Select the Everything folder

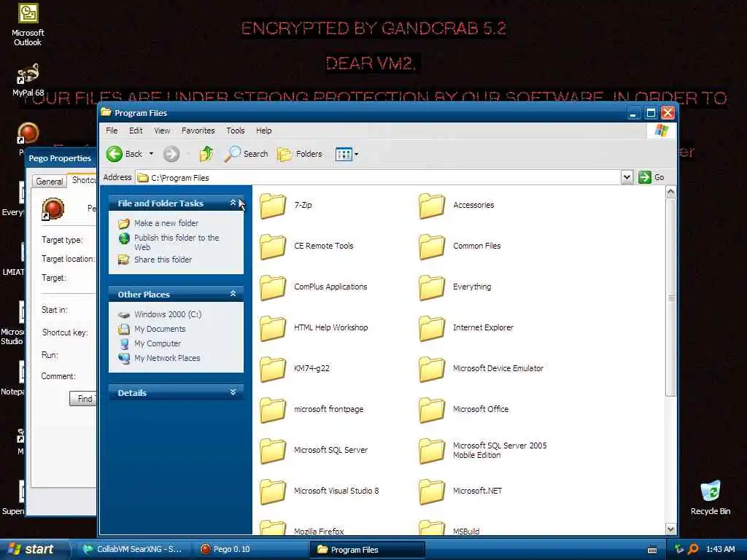coord(455,287)
